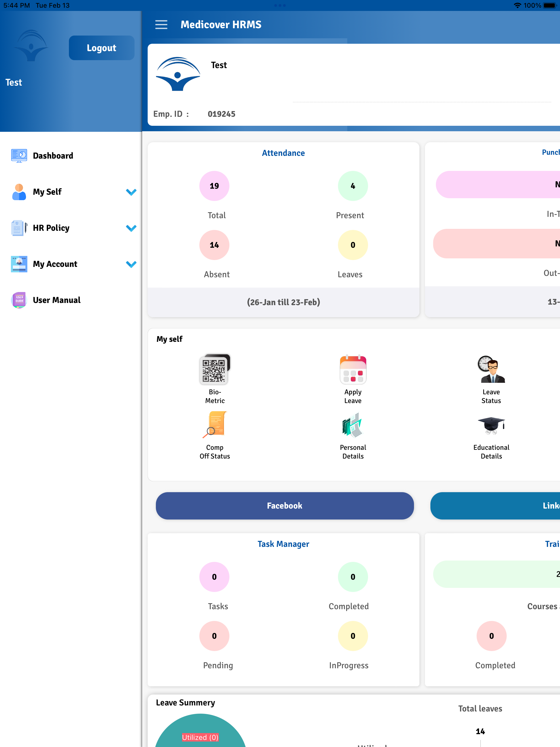Tap the Tasks count circle
The image size is (560, 747).
(x=214, y=577)
